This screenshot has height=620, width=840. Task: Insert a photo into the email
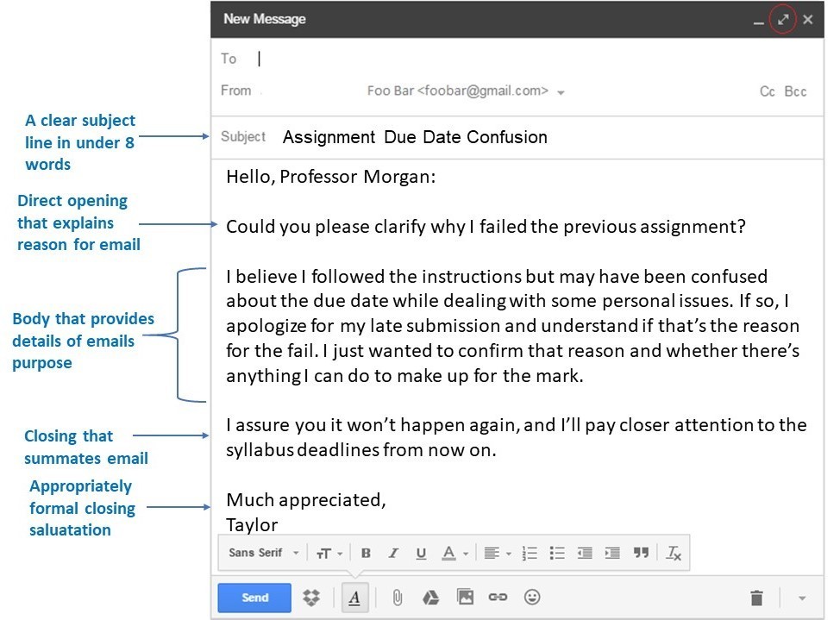pos(465,597)
